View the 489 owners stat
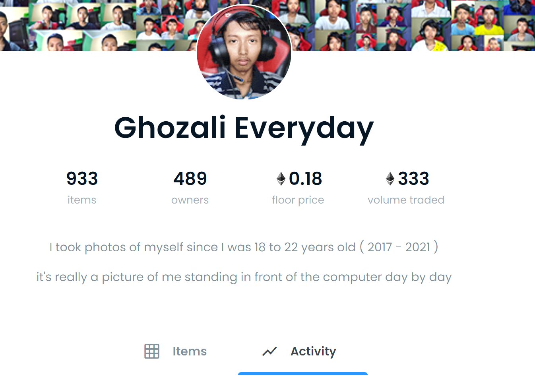The image size is (535, 392). 190,179
